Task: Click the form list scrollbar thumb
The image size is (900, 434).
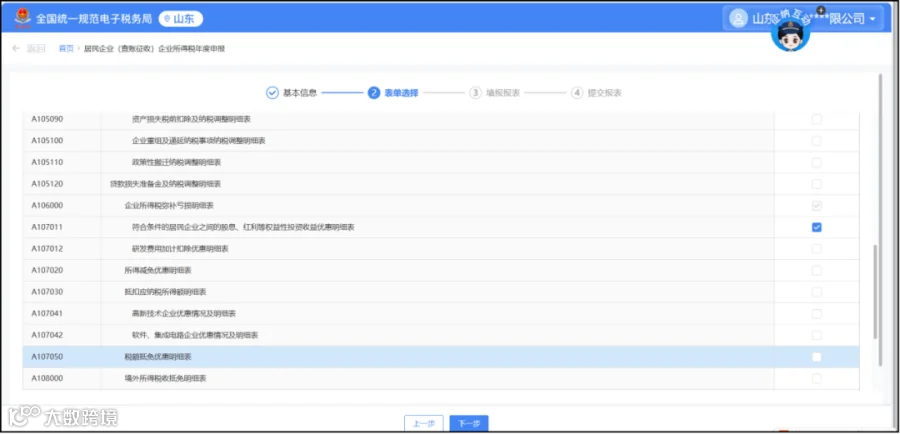Action: (x=875, y=292)
